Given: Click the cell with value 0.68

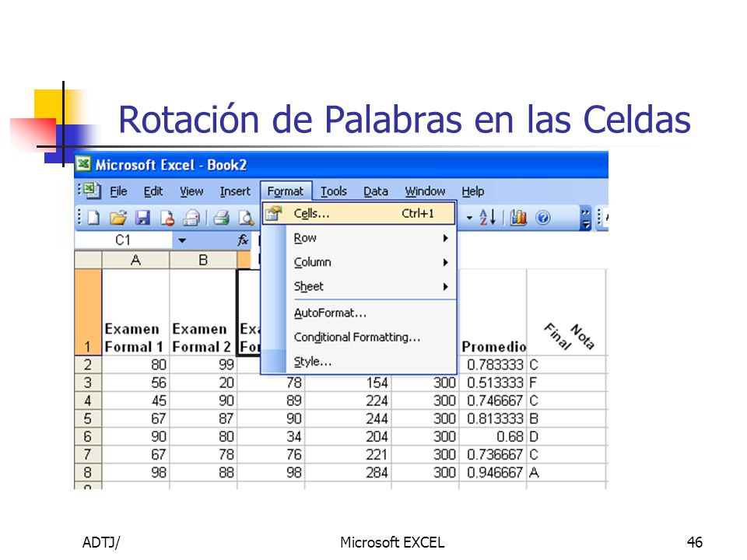Looking at the screenshot, I should (x=493, y=436).
